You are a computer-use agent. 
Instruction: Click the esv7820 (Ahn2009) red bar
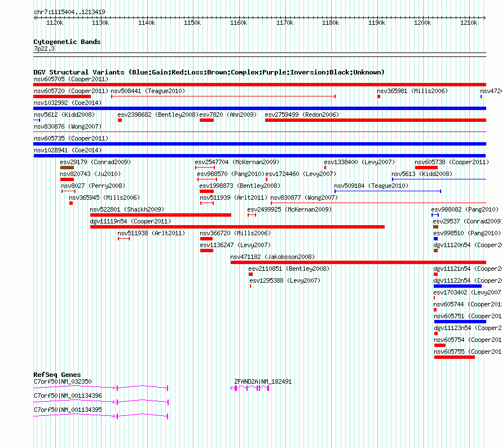206,120
